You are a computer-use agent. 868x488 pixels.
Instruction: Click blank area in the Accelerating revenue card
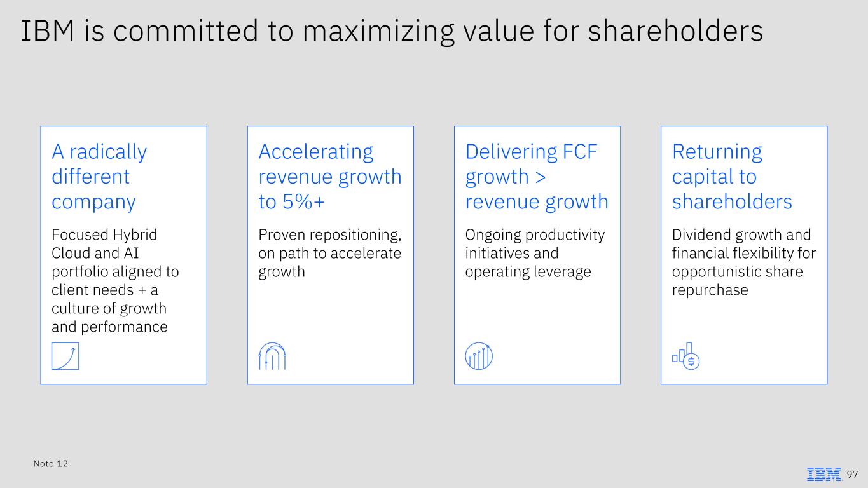point(343,318)
